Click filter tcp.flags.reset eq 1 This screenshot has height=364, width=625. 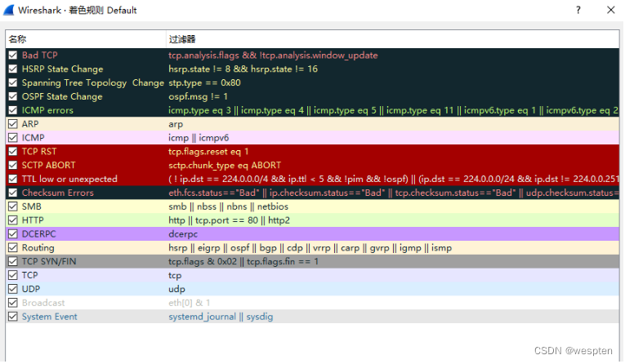[208, 151]
